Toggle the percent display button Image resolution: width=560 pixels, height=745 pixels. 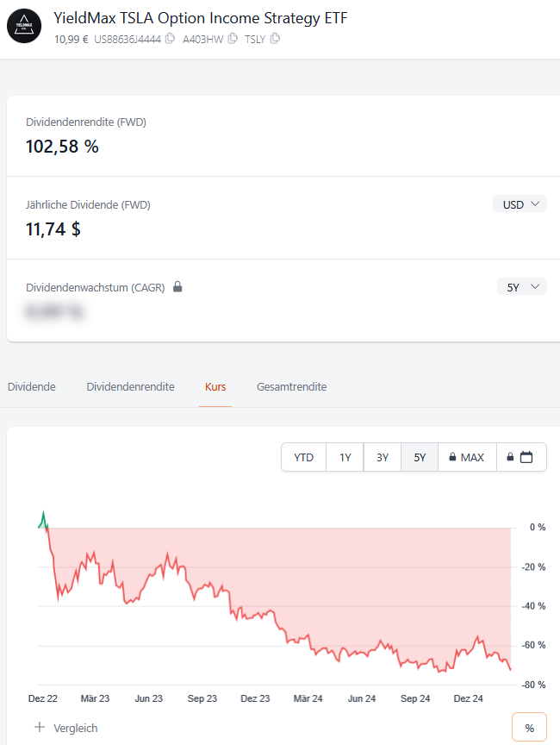[x=529, y=728]
